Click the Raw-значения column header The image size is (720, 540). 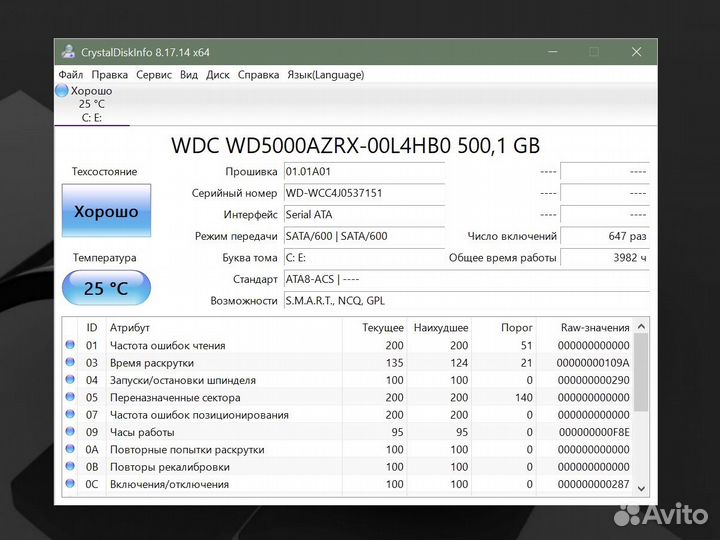coord(585,327)
